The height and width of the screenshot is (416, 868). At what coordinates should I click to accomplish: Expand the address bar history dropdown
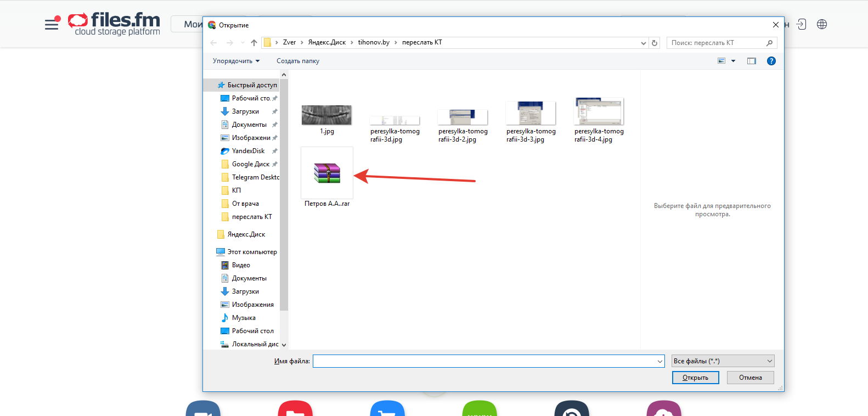coord(643,43)
